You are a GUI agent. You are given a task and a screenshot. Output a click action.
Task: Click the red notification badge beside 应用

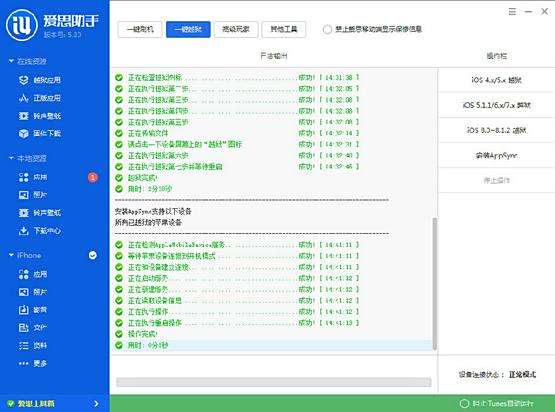pyautogui.click(x=93, y=177)
